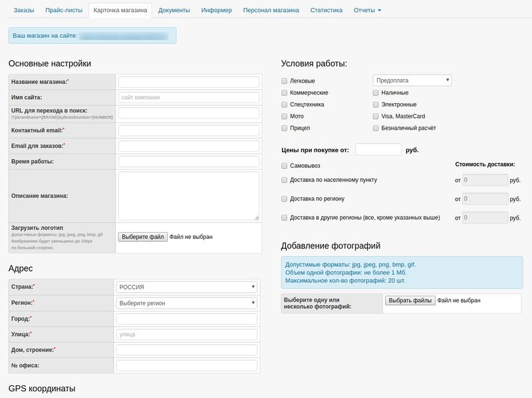The width and height of the screenshot is (532, 398).
Task: Enable the Легковые checkbox
Action: (285, 81)
